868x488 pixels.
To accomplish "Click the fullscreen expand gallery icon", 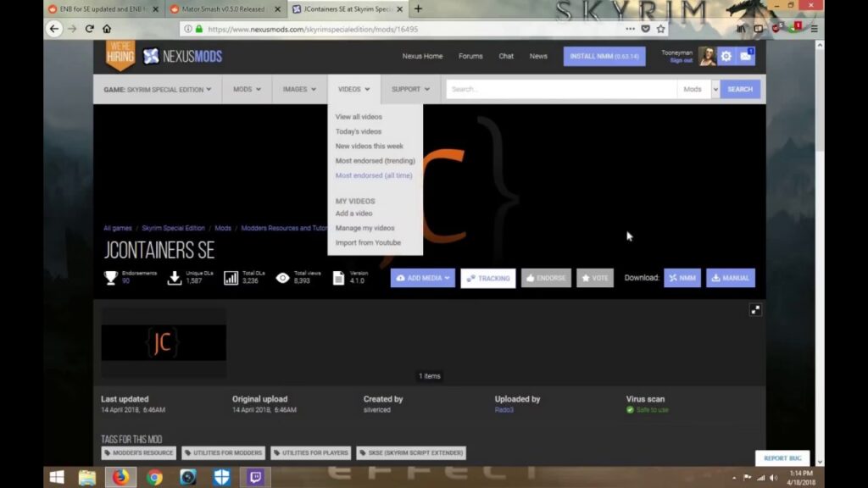I will tap(755, 310).
